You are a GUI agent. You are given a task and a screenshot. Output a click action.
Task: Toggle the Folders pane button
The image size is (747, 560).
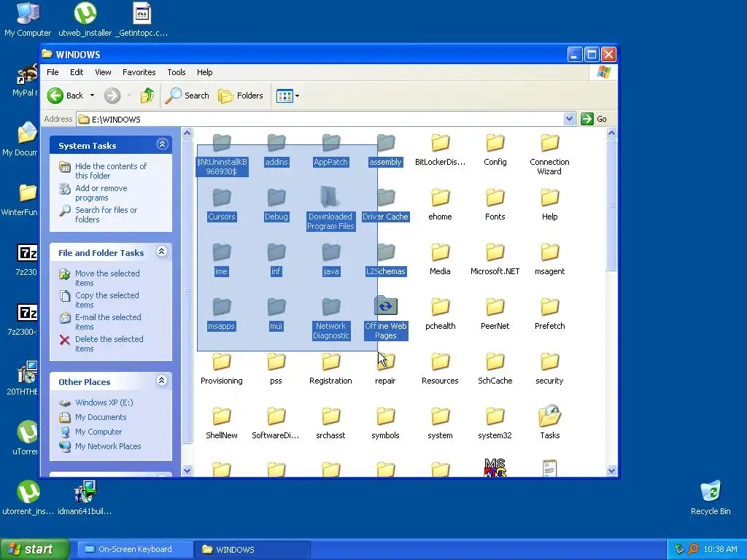(241, 96)
